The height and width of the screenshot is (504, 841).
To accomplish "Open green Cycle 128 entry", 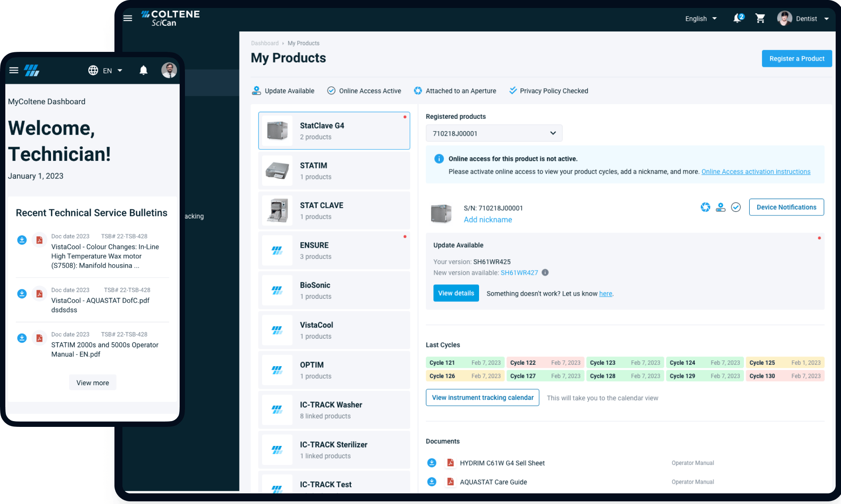I will 625,376.
